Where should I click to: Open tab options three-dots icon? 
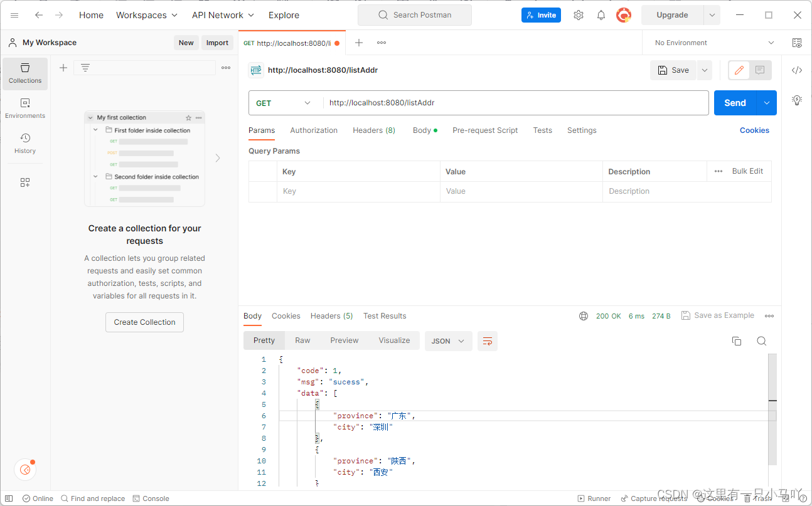[382, 43]
